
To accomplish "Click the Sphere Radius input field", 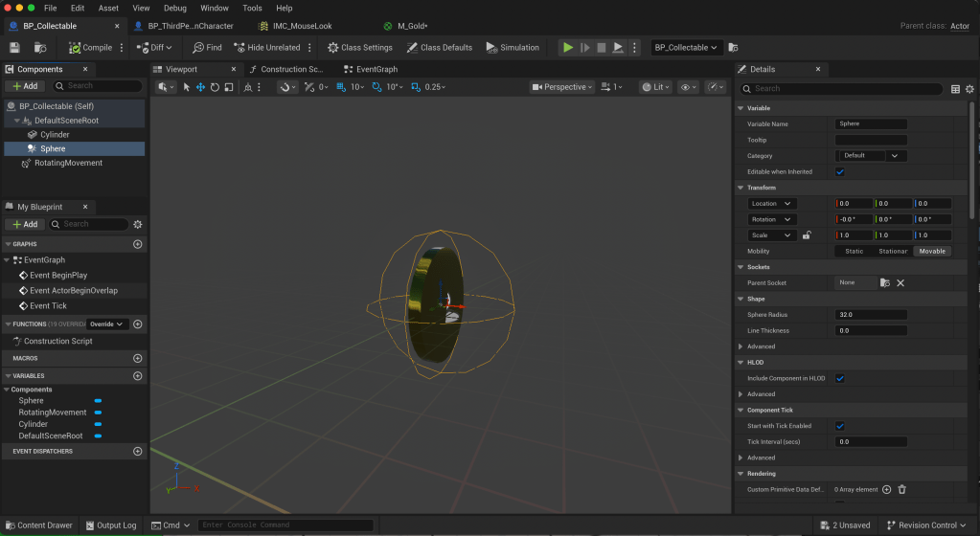I will coord(871,315).
